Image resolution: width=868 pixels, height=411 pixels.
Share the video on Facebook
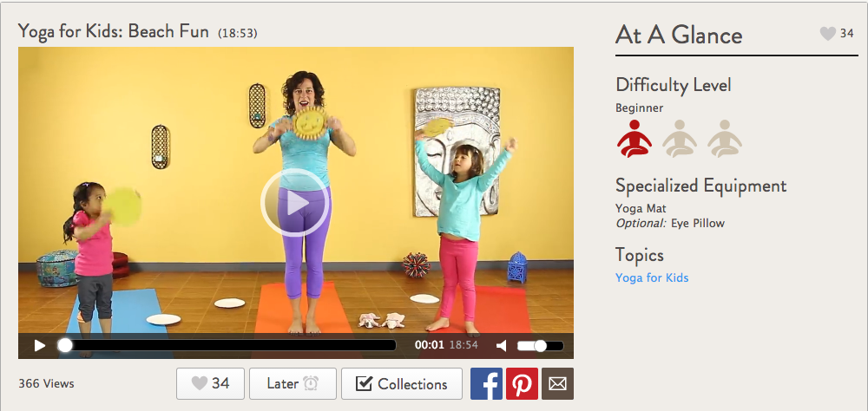tap(486, 384)
